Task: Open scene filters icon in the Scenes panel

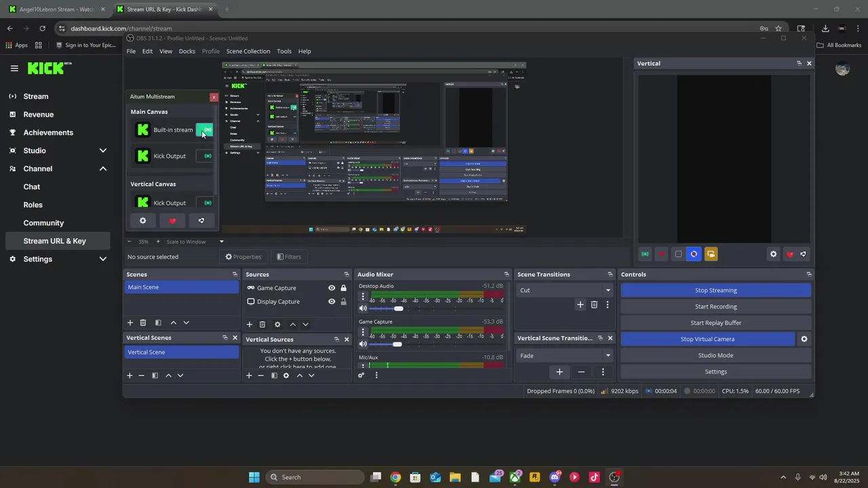Action: coord(158,323)
